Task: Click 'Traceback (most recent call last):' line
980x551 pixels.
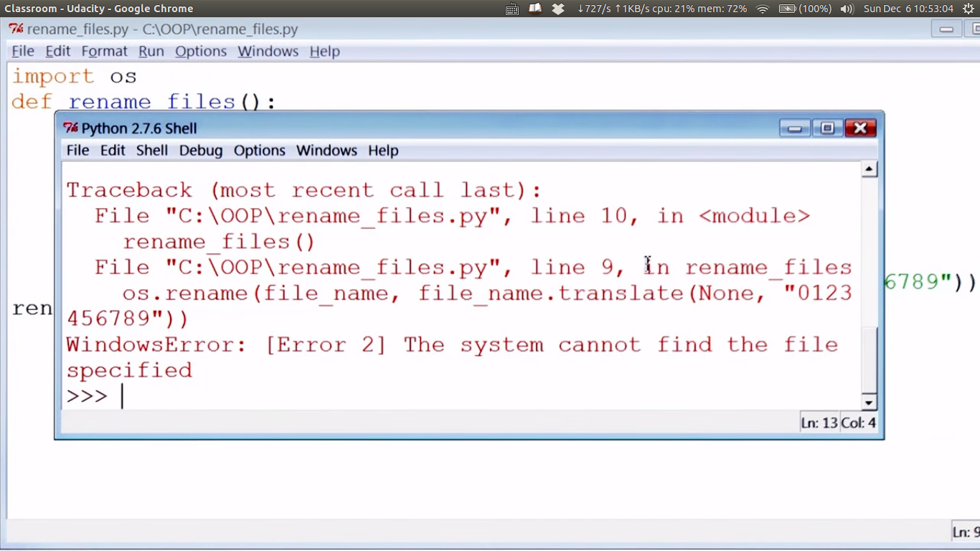Action: tap(304, 190)
